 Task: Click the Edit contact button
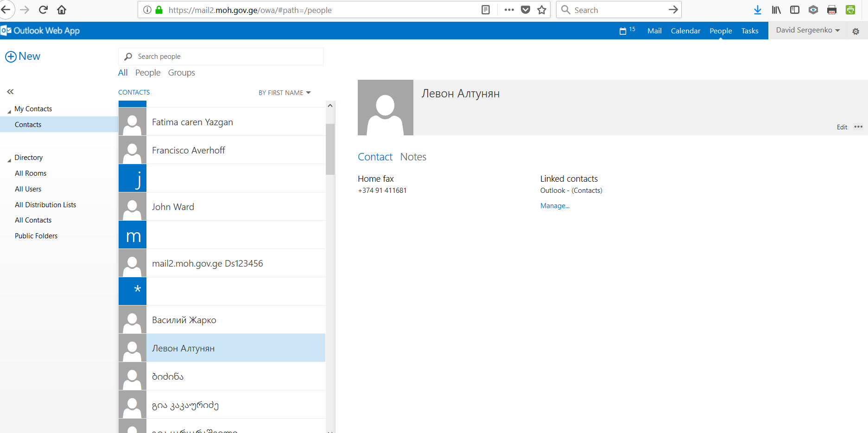[x=842, y=127]
